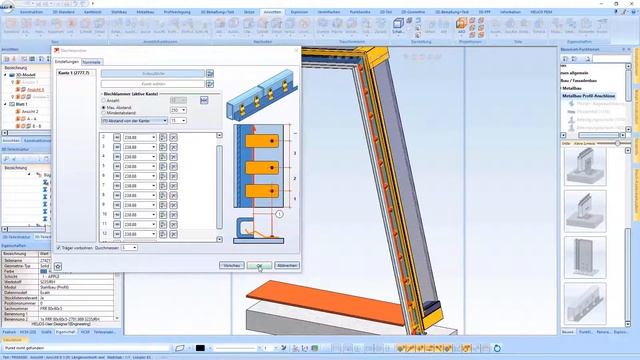The height and width of the screenshot is (360, 640).
Task: Click the shaded cube display icon in ribbon
Action: (398, 23)
